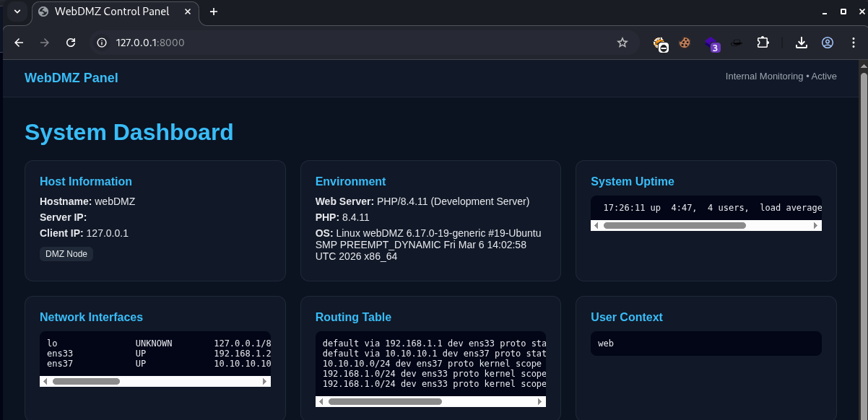Screen dimensions: 868x420
Task: Open the Extensions puzzle piece menu
Action: pos(763,43)
